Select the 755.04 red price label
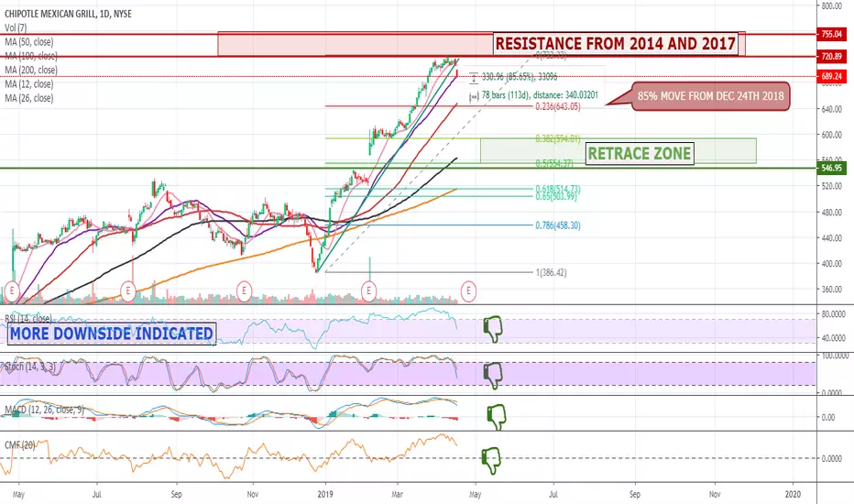854x504 pixels. tap(832, 34)
